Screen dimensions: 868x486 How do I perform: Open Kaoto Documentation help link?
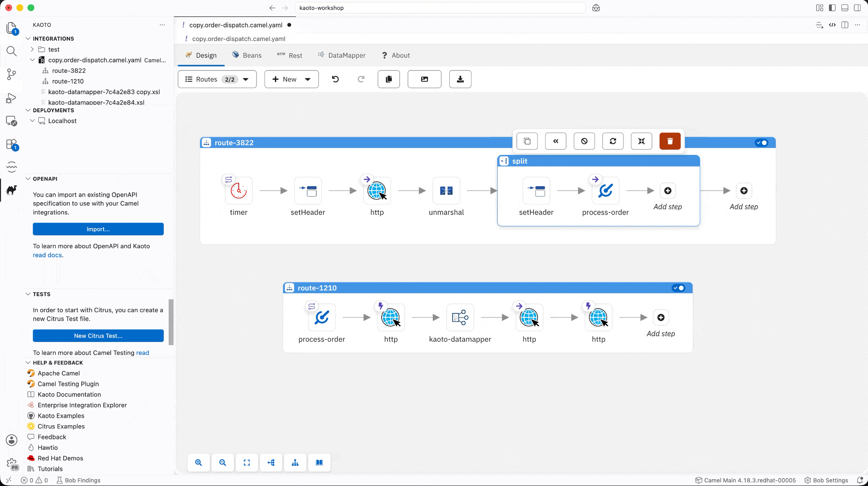69,394
